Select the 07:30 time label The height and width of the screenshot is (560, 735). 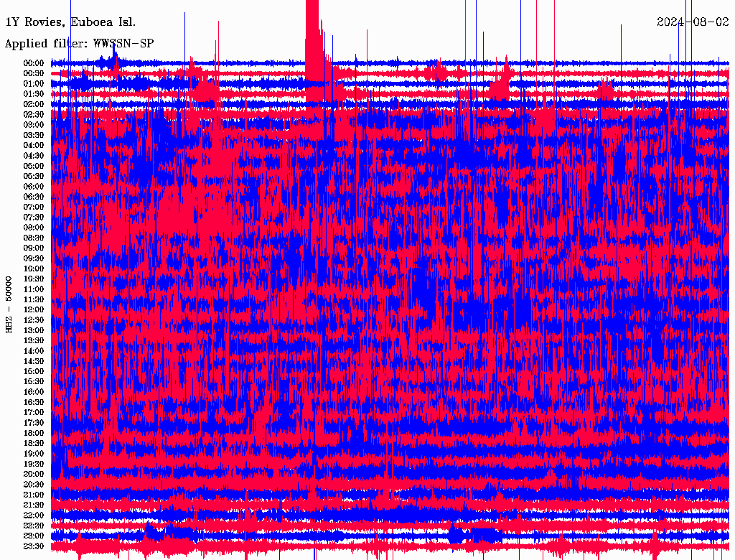(34, 218)
